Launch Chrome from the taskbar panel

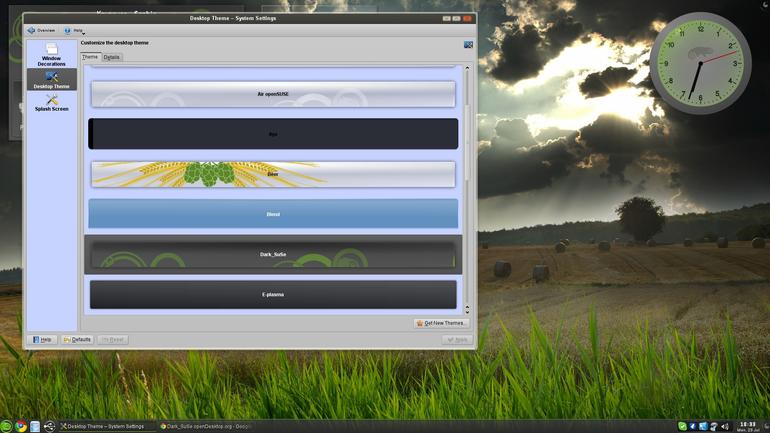[x=21, y=426]
